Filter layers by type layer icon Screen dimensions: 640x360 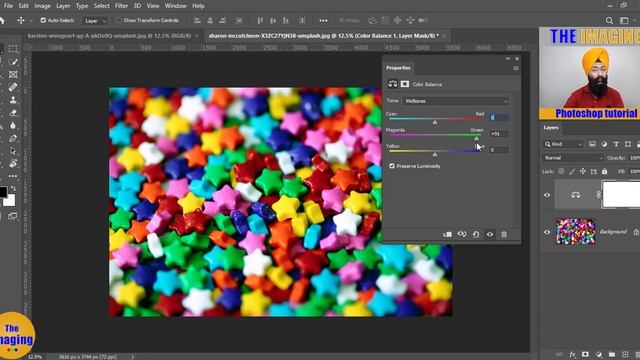tap(616, 144)
